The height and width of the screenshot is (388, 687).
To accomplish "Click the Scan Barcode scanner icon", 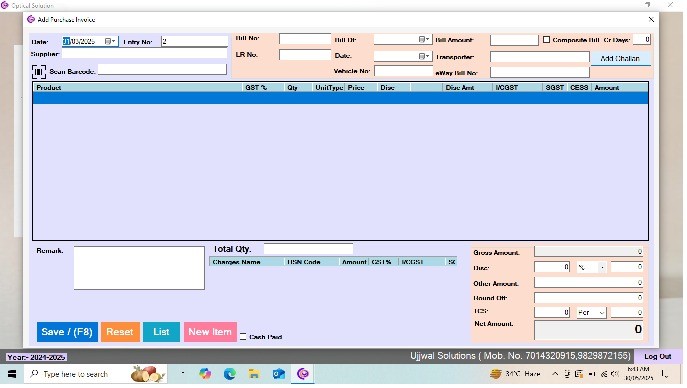I will [x=39, y=71].
